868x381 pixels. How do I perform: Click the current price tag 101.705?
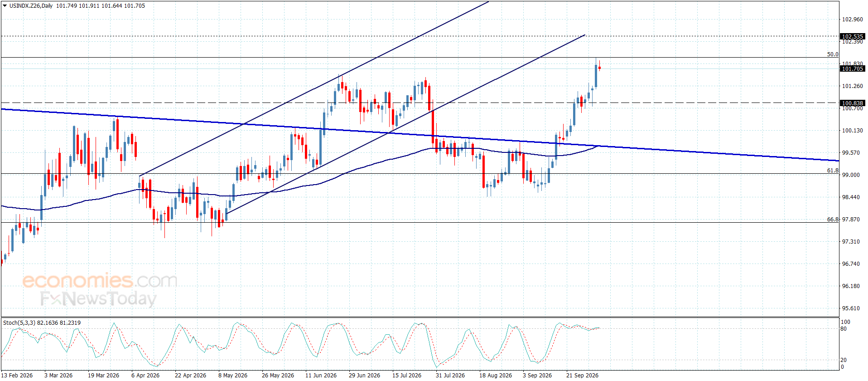[x=852, y=68]
